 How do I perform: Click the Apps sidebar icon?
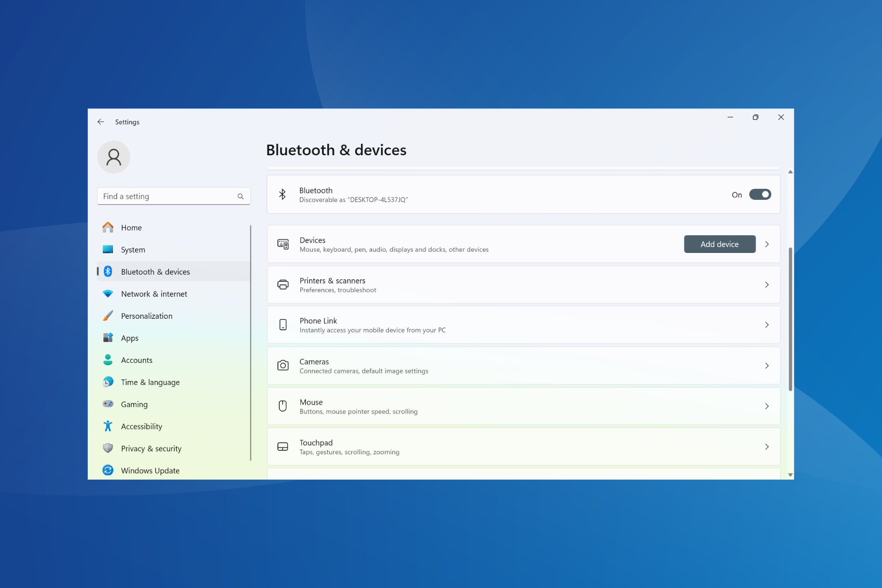pos(108,338)
